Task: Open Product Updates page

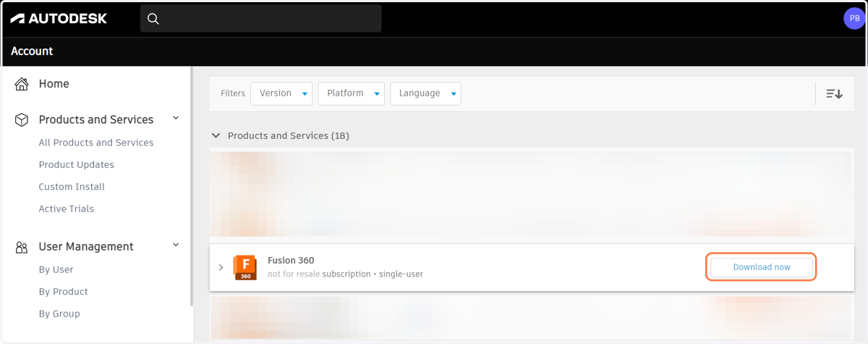Action: pyautogui.click(x=77, y=164)
